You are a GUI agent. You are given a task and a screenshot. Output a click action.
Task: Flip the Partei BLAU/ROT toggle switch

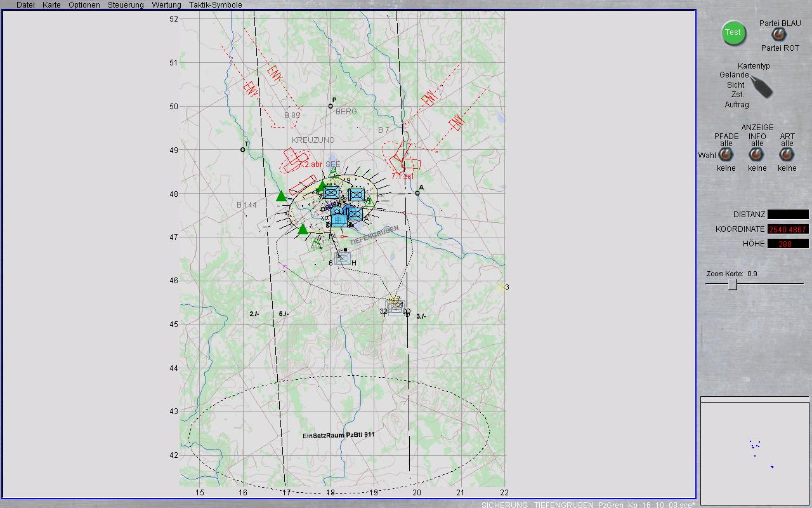(778, 35)
